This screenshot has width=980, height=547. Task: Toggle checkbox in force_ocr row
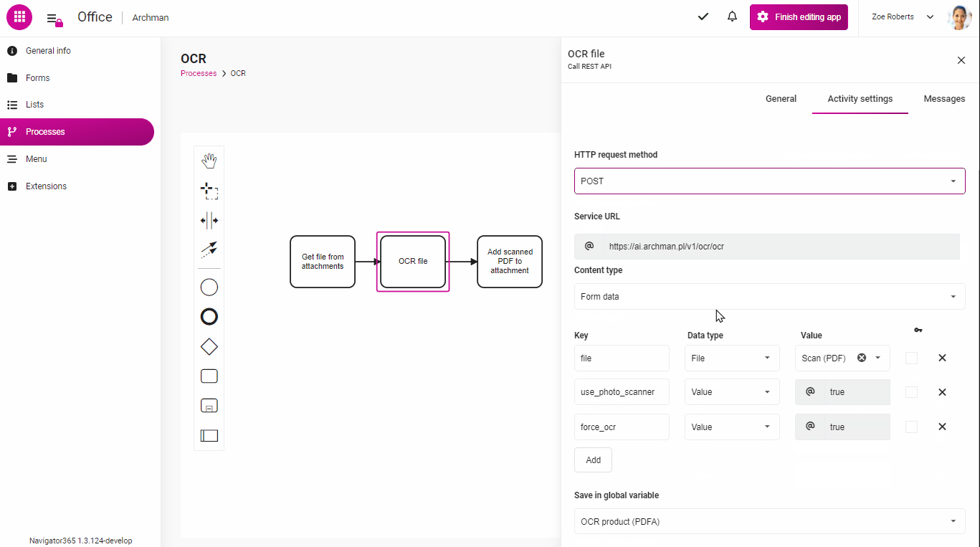[x=911, y=427]
